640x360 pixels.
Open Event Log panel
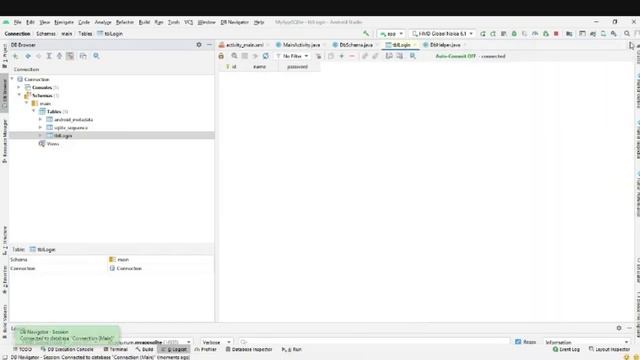[566, 349]
